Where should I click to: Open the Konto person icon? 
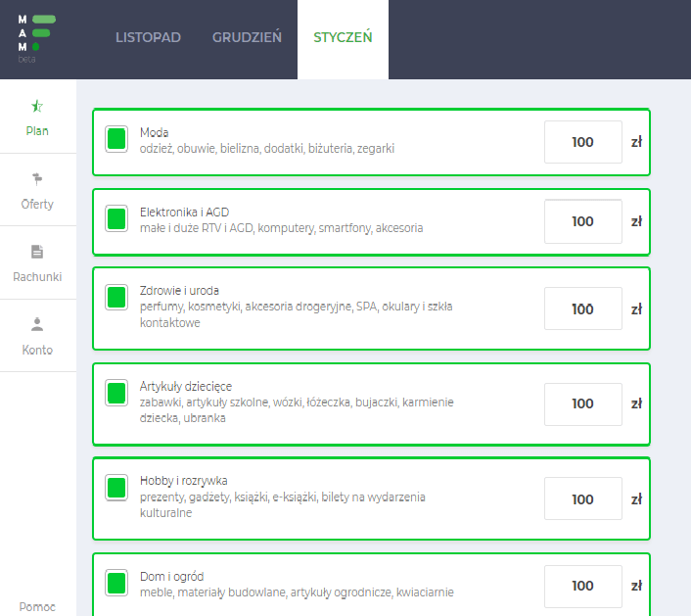37,324
